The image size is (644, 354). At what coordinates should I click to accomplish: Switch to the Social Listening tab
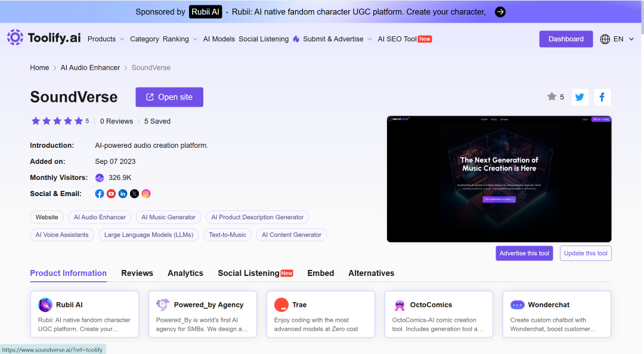255,273
